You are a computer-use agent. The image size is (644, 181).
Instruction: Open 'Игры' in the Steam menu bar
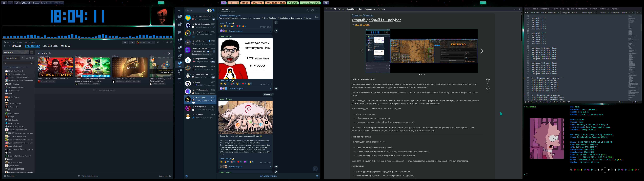25,42
